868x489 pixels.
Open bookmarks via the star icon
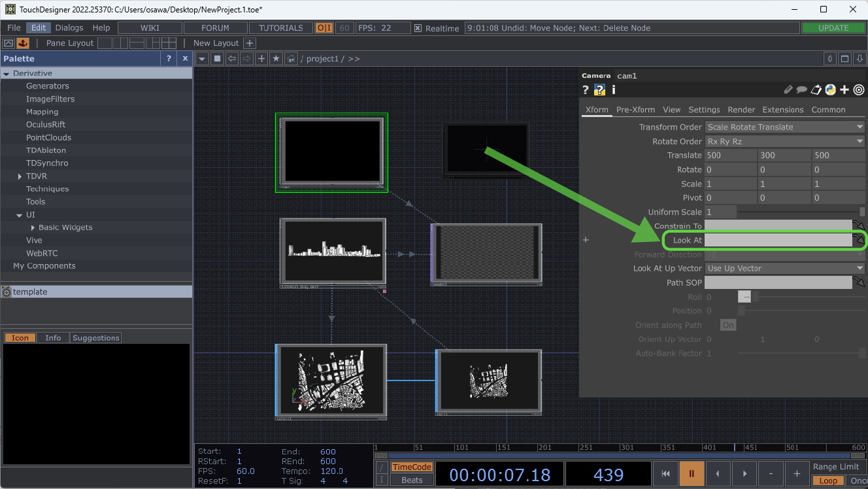tap(276, 59)
